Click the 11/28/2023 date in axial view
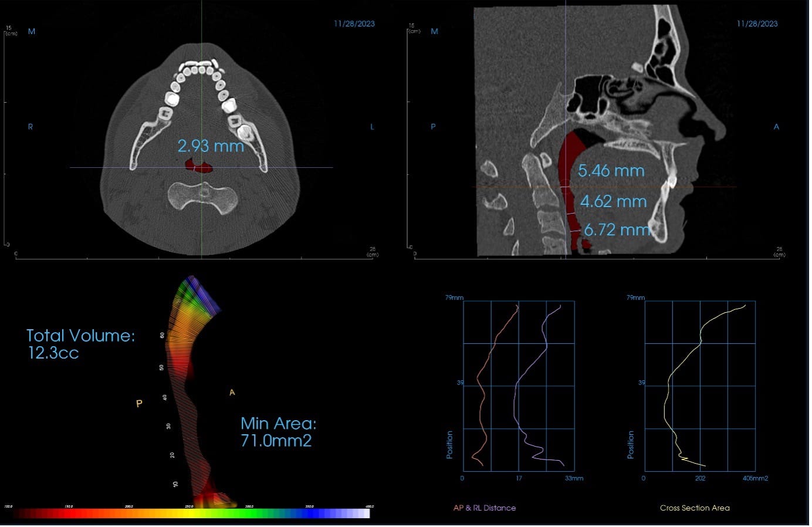812x527 pixels. tap(354, 23)
